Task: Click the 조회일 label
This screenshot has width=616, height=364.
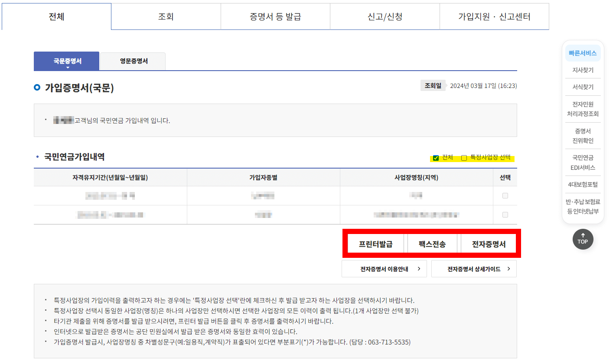Action: [x=433, y=86]
